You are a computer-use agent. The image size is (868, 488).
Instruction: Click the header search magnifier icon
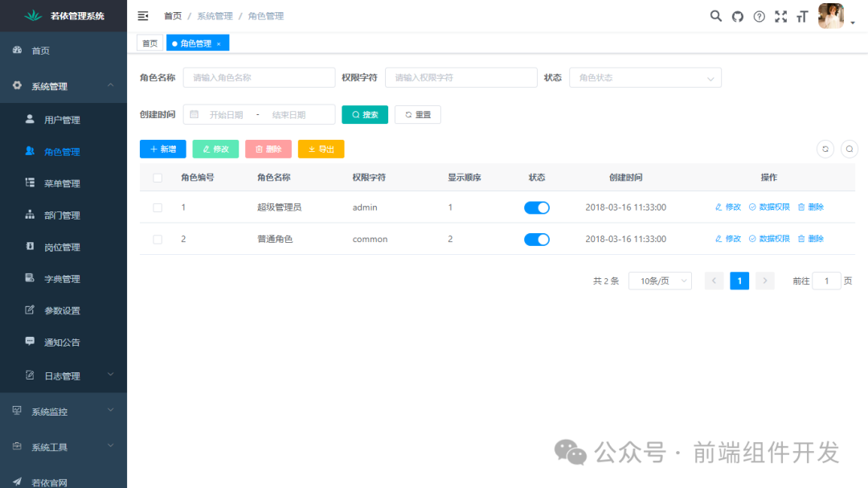[715, 15]
